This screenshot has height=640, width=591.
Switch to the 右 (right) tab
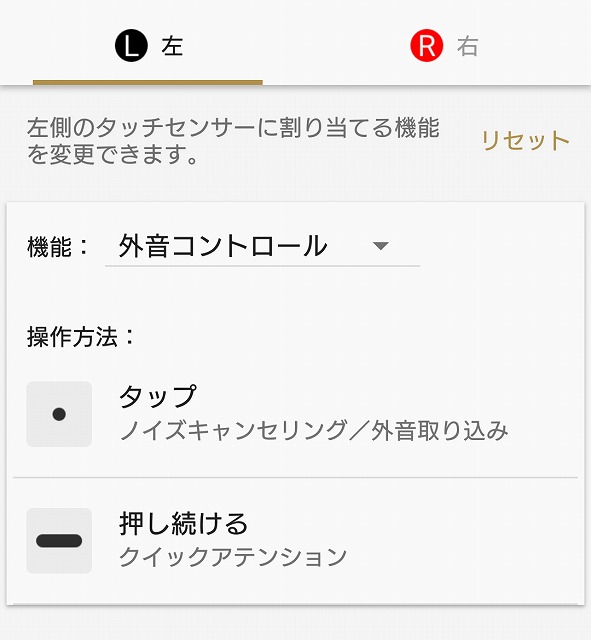(x=443, y=43)
